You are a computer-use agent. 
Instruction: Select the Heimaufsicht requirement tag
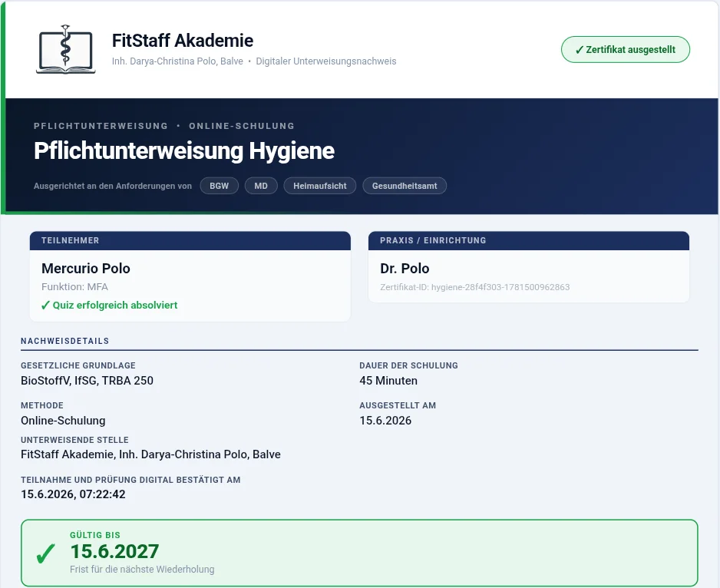click(319, 186)
